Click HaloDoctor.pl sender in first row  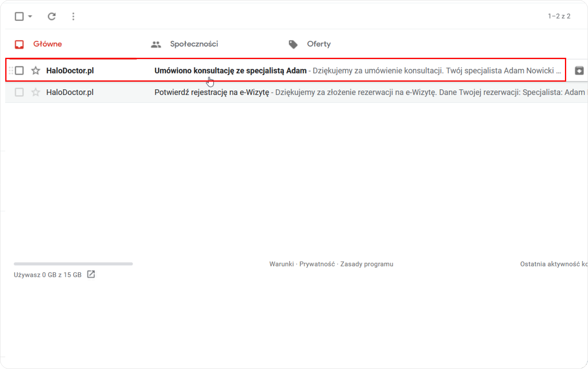point(70,70)
